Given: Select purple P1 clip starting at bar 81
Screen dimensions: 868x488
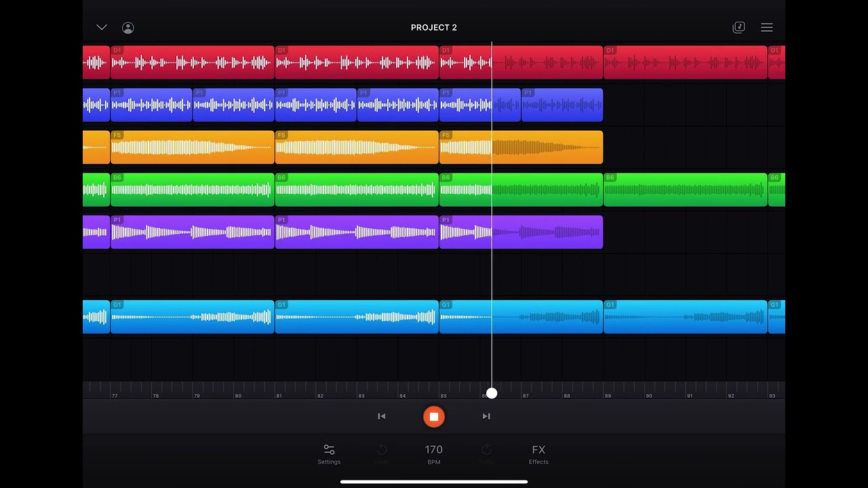Looking at the screenshot, I should pos(357,232).
